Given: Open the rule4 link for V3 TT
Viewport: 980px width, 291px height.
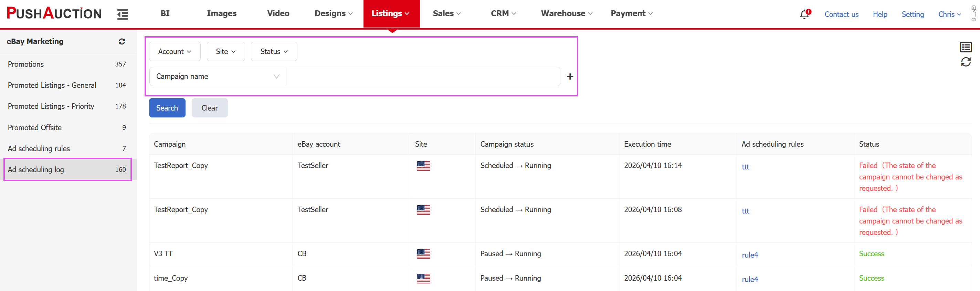Looking at the screenshot, I should point(749,255).
